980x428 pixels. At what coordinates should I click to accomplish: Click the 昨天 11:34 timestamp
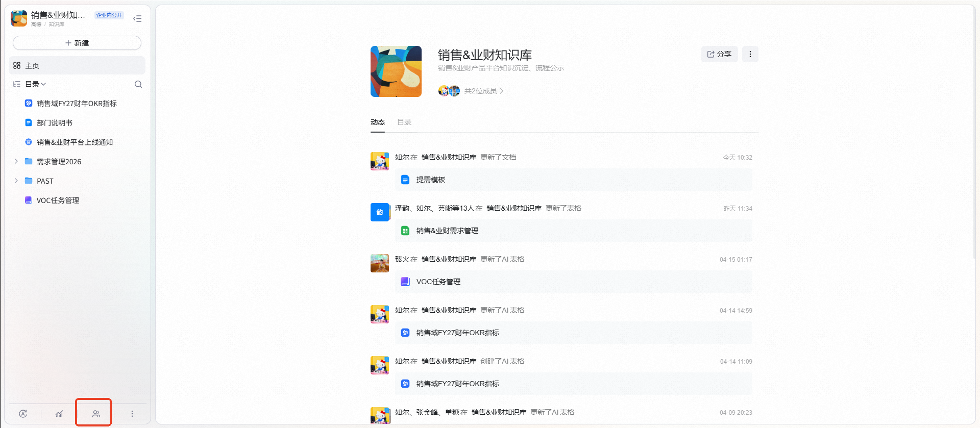(738, 209)
